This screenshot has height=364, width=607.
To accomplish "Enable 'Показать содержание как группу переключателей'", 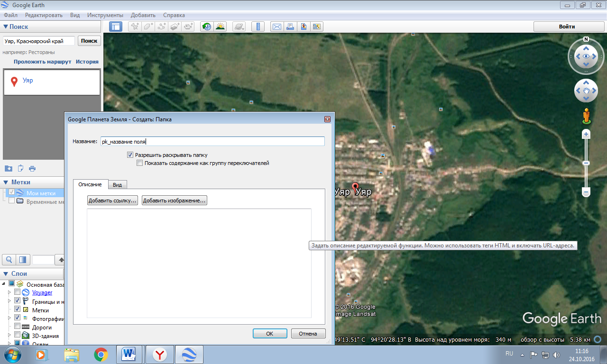I will 139,163.
